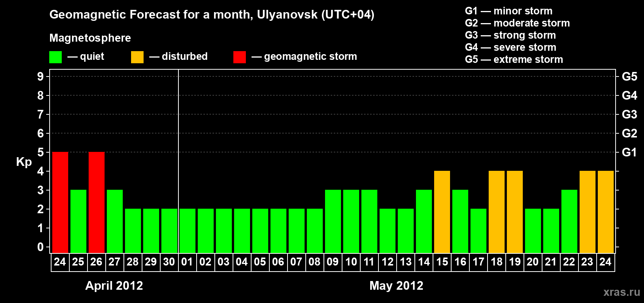Select the orange bar for May 24
Image resolution: width=644 pixels, height=303 pixels.
[x=606, y=212]
